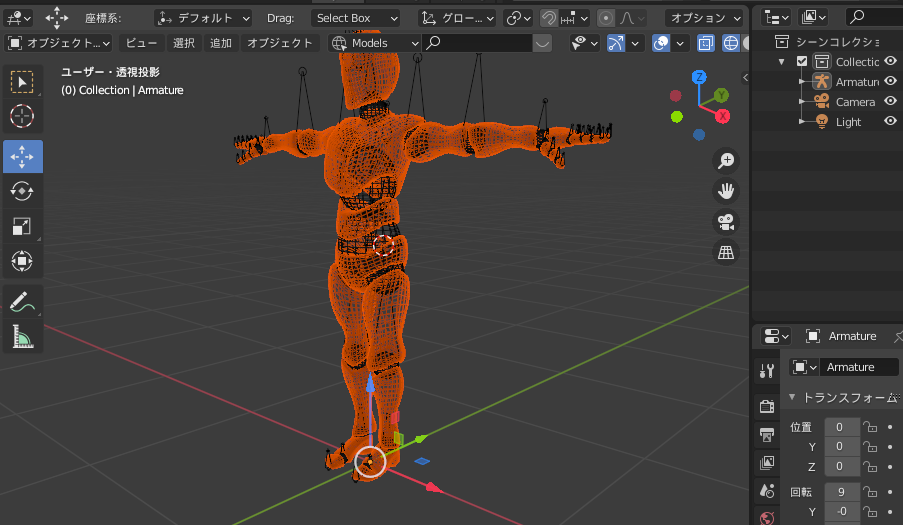Switch perspective/orthographic with grid icon
The image size is (903, 525).
click(x=726, y=252)
